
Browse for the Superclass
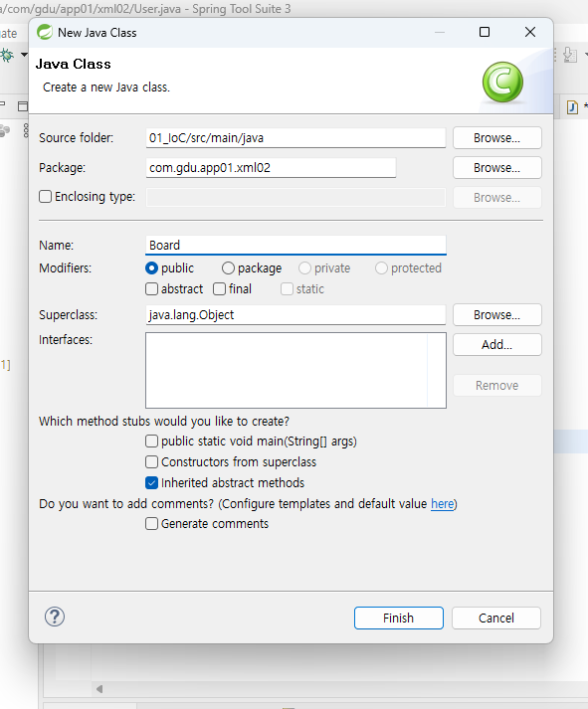497,314
